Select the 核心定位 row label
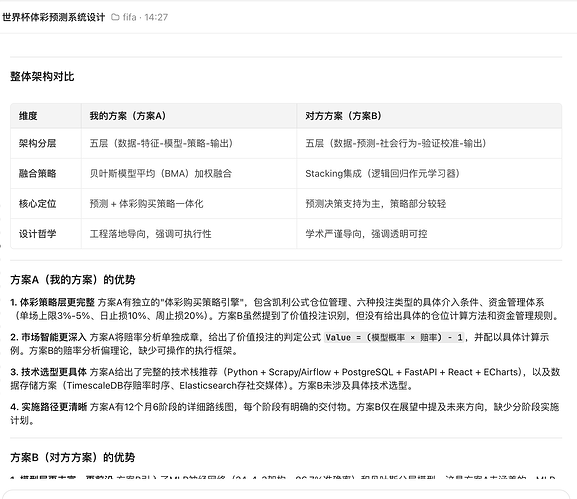Viewport: 577px width, 499px height. click(x=37, y=204)
